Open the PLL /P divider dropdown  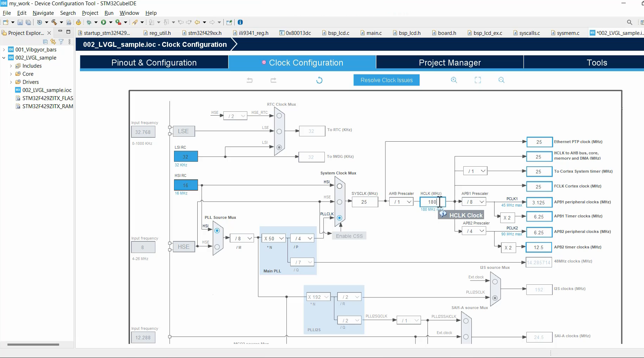pyautogui.click(x=302, y=239)
